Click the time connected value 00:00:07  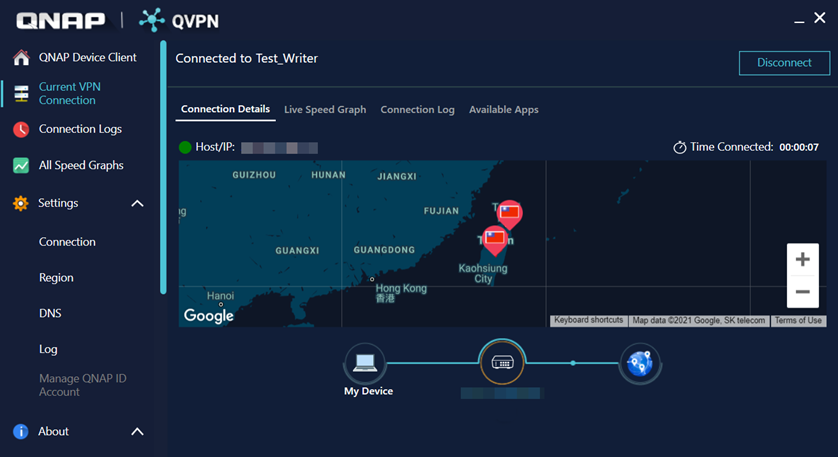[x=798, y=147]
